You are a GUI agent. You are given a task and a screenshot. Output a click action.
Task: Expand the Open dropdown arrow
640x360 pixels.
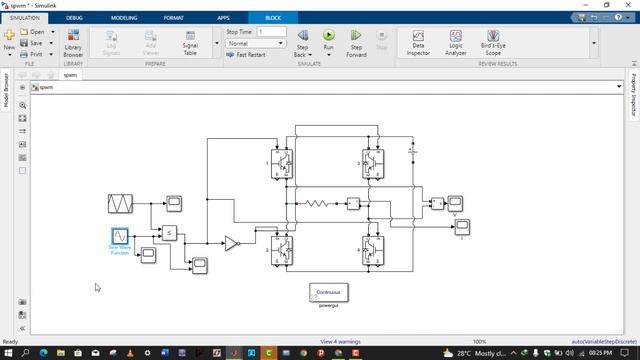53,32
